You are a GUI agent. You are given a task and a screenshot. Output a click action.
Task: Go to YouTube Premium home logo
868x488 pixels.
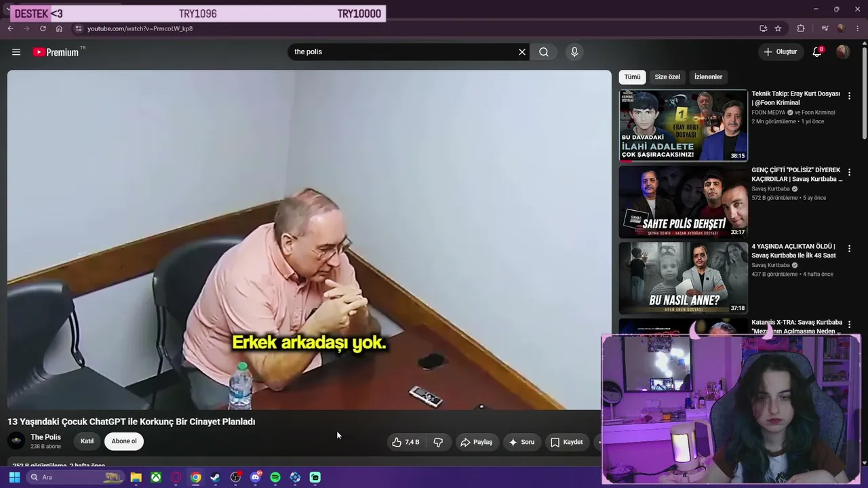56,52
